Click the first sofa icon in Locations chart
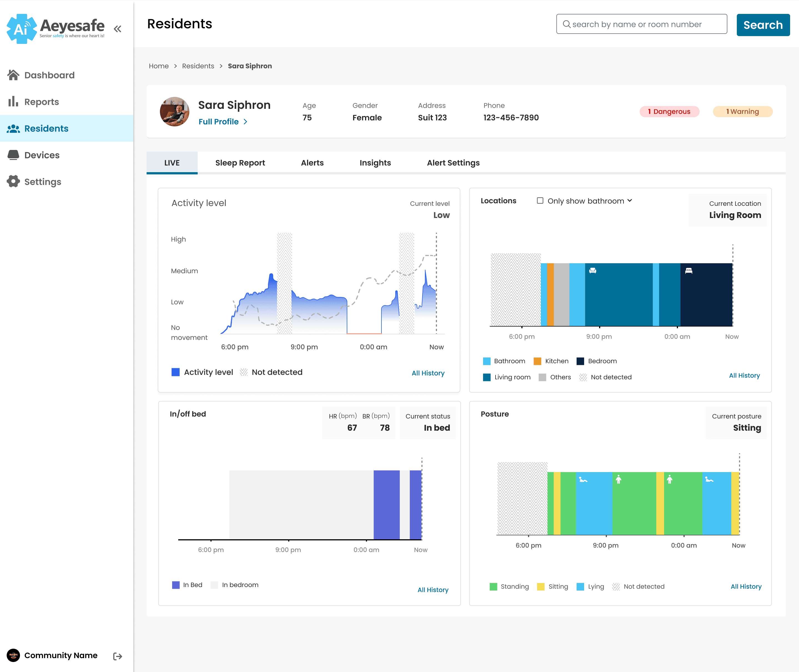The image size is (799, 672). pos(592,270)
